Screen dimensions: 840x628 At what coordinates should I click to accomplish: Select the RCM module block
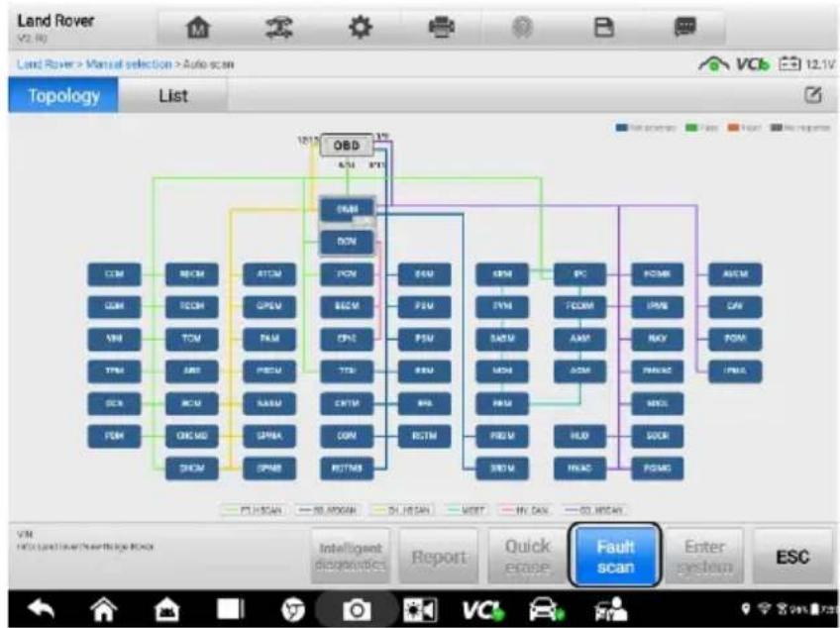[192, 403]
